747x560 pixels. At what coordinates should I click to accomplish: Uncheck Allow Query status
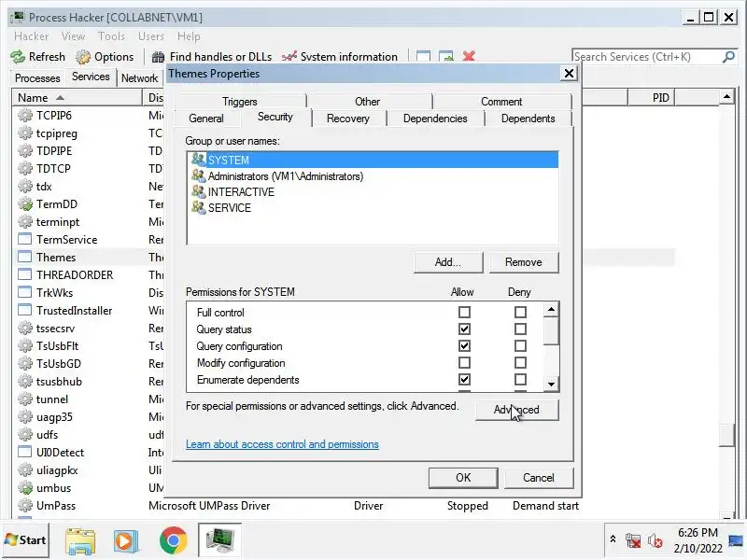pyautogui.click(x=464, y=329)
